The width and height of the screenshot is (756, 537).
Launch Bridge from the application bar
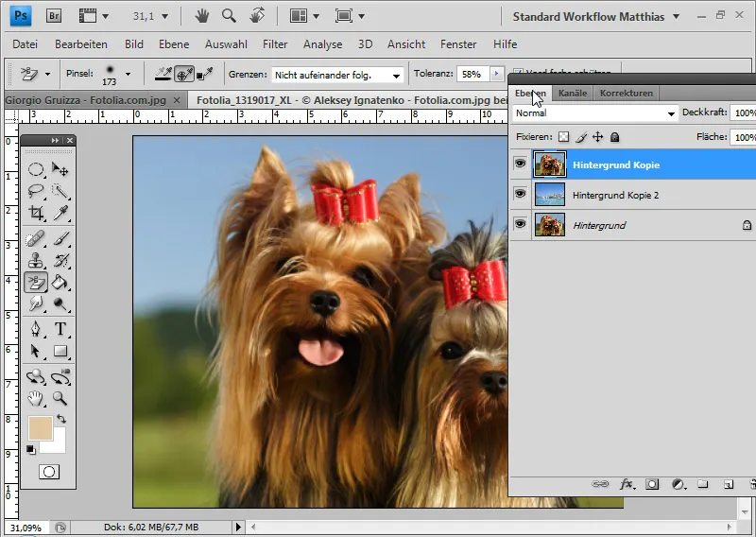pos(54,16)
